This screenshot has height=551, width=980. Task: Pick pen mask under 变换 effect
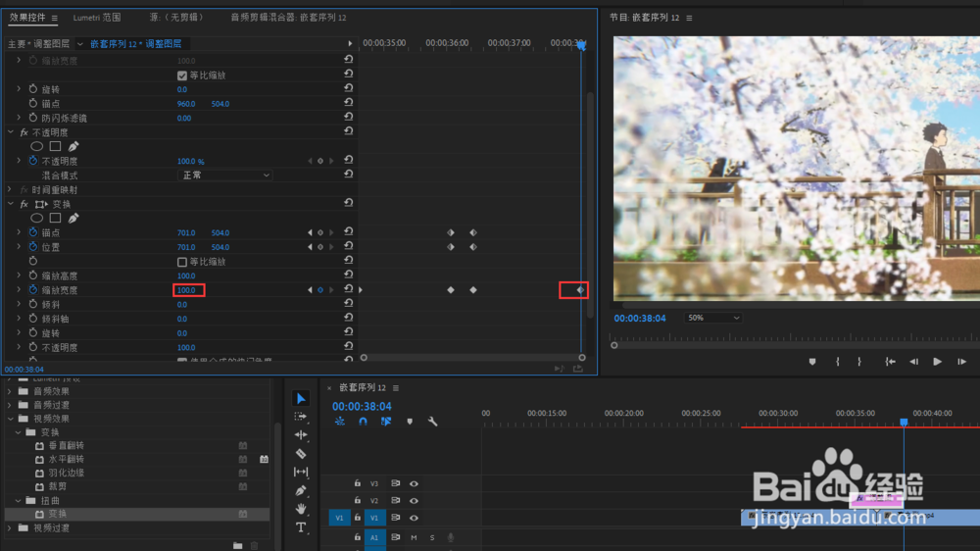click(x=73, y=219)
